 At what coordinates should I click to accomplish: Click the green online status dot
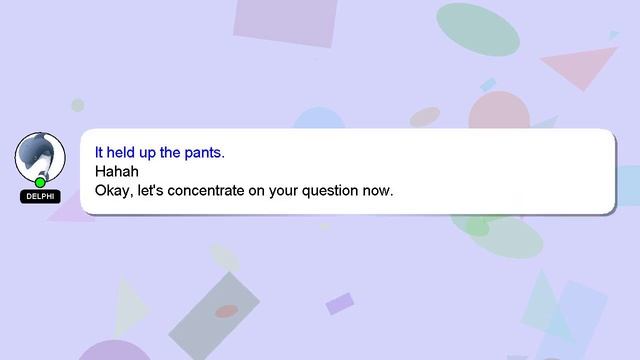click(40, 182)
